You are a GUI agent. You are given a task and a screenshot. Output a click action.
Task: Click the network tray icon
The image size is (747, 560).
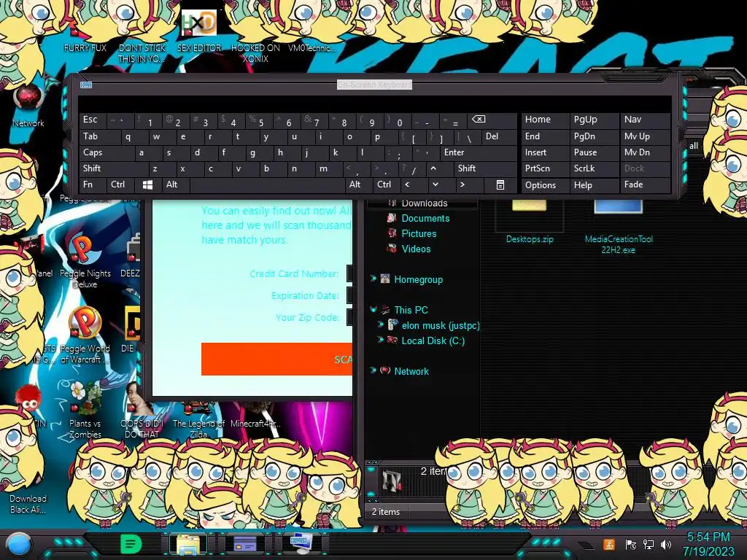[x=649, y=544]
